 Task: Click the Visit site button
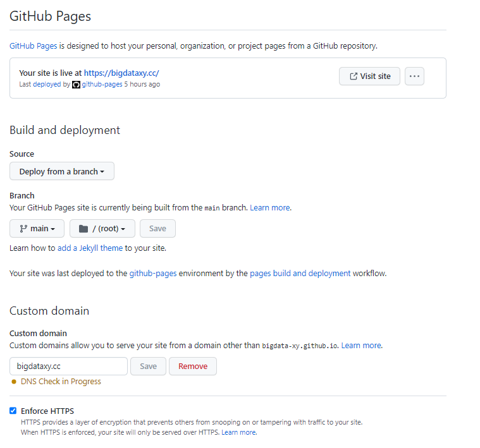point(369,76)
